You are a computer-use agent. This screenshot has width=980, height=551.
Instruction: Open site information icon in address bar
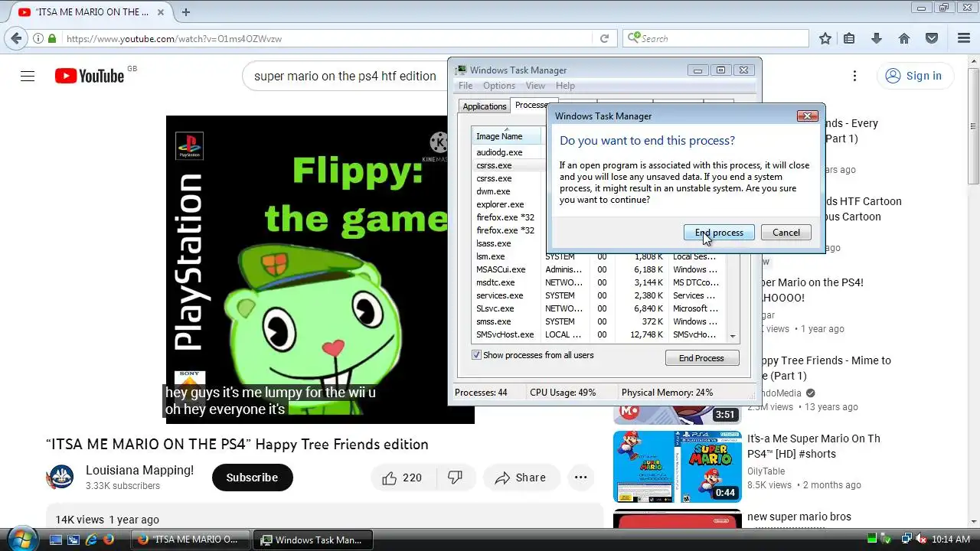38,38
